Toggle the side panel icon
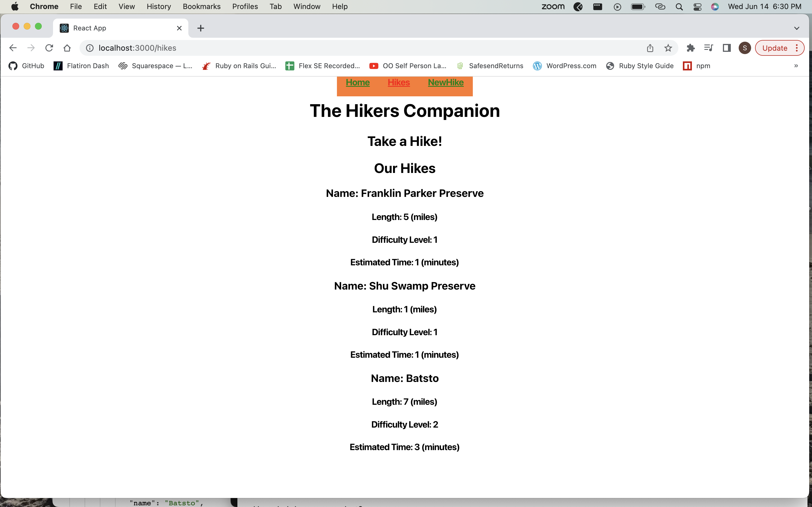Screen dimensions: 812x507 [x=727, y=48]
